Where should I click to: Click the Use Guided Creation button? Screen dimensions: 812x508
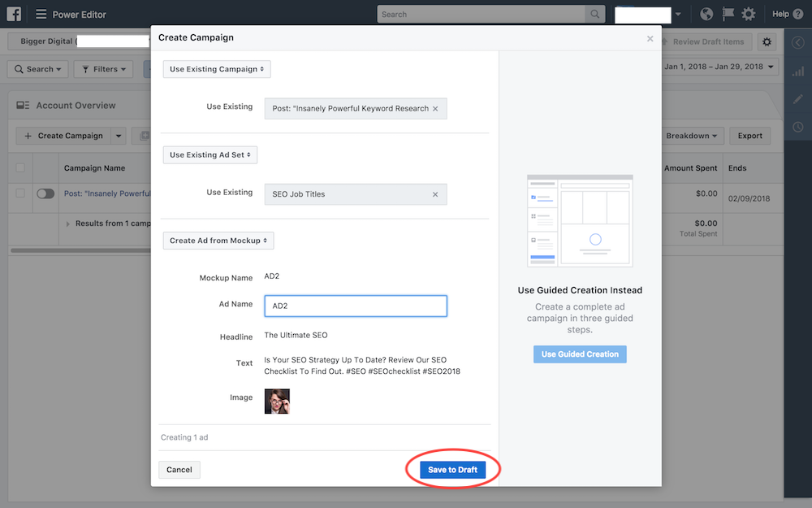(580, 354)
